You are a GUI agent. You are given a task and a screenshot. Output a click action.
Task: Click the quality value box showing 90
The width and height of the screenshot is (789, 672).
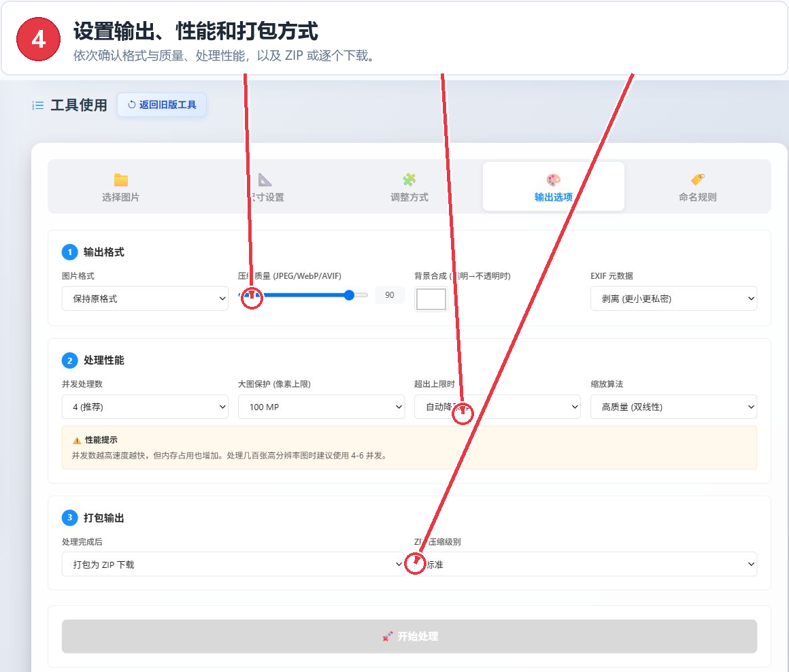point(390,295)
